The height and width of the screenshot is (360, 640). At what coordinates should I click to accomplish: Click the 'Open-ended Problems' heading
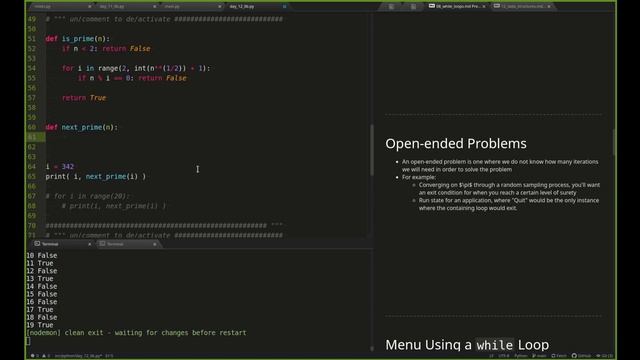456,144
